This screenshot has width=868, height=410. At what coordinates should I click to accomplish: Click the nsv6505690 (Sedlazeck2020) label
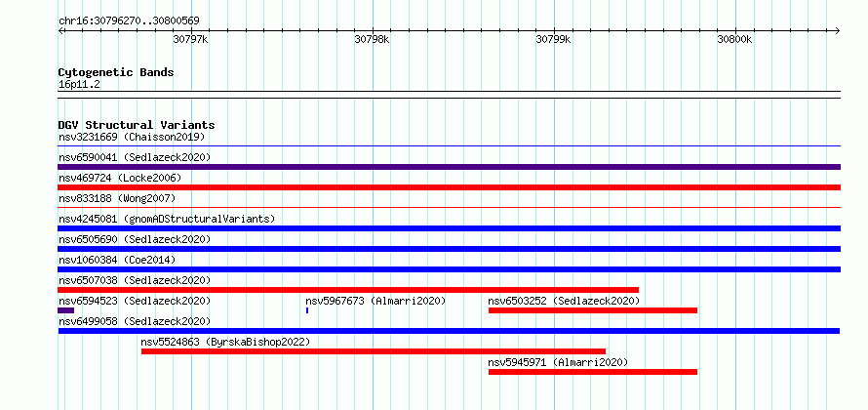[x=135, y=239]
